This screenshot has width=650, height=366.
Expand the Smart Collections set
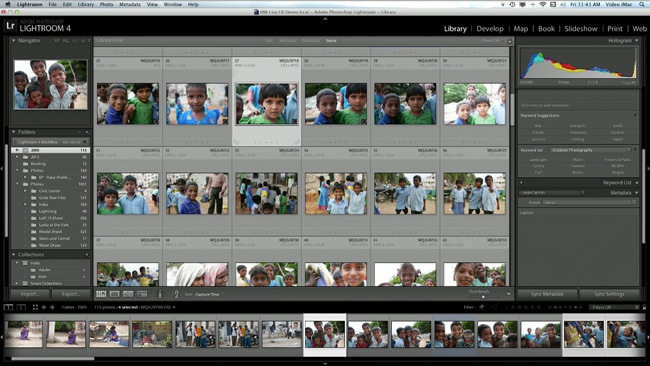pyautogui.click(x=17, y=284)
